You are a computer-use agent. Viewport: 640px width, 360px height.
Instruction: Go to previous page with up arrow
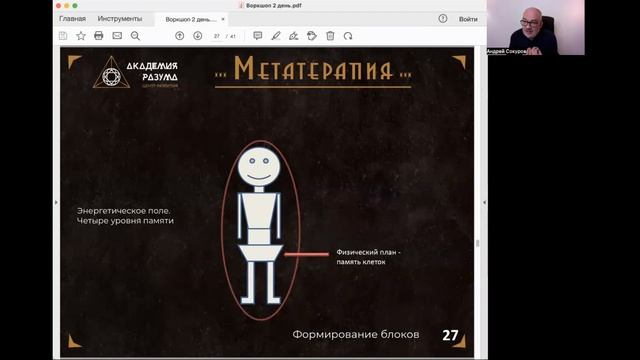tap(180, 36)
